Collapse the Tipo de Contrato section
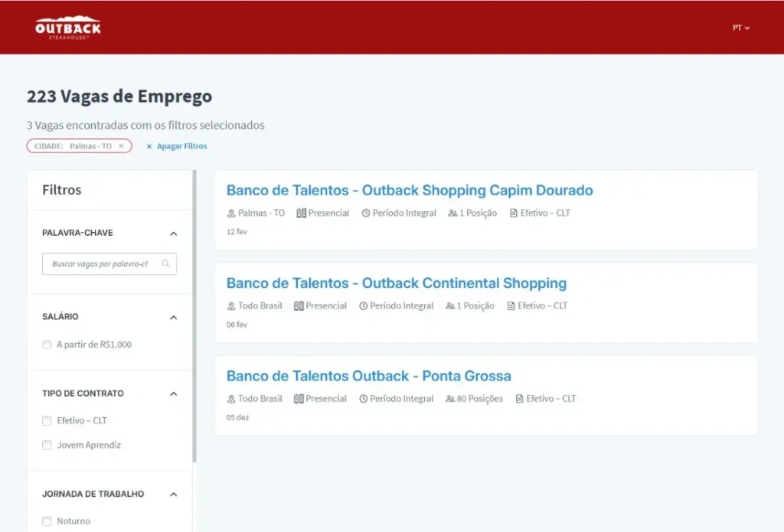Viewport: 784px width, 532px height. 173,394
